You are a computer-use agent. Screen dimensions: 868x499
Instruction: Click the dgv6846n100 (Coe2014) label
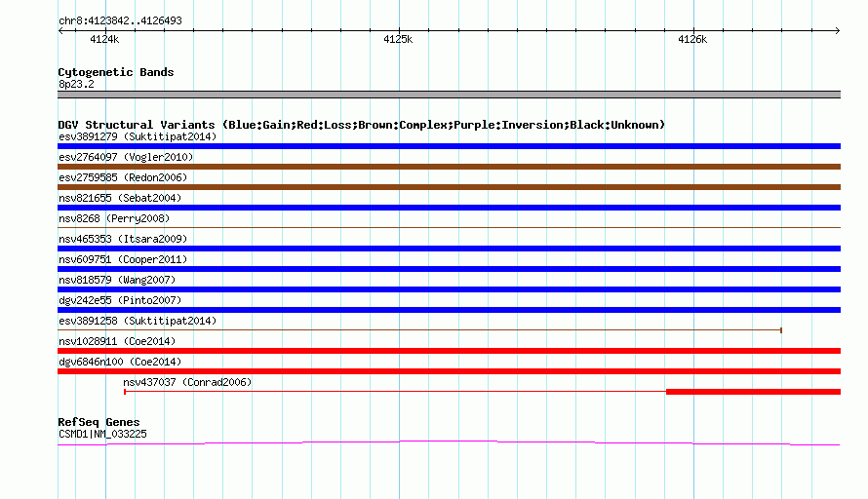pyautogui.click(x=120, y=362)
